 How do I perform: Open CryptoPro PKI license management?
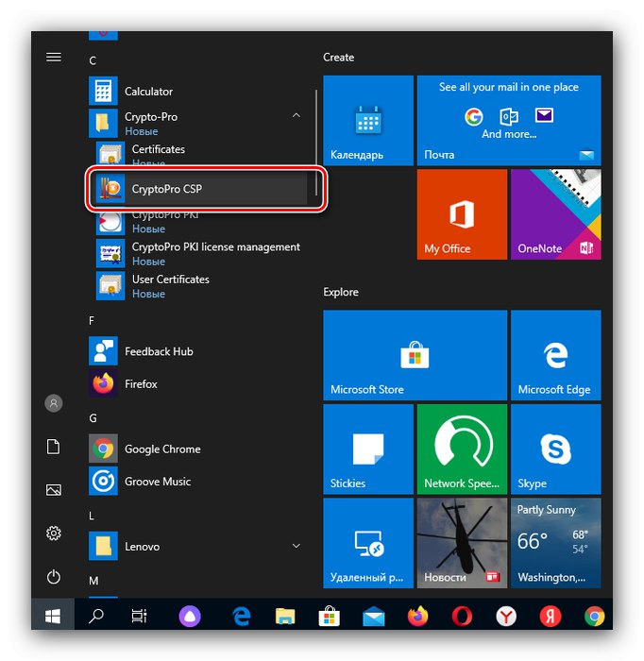point(201,253)
